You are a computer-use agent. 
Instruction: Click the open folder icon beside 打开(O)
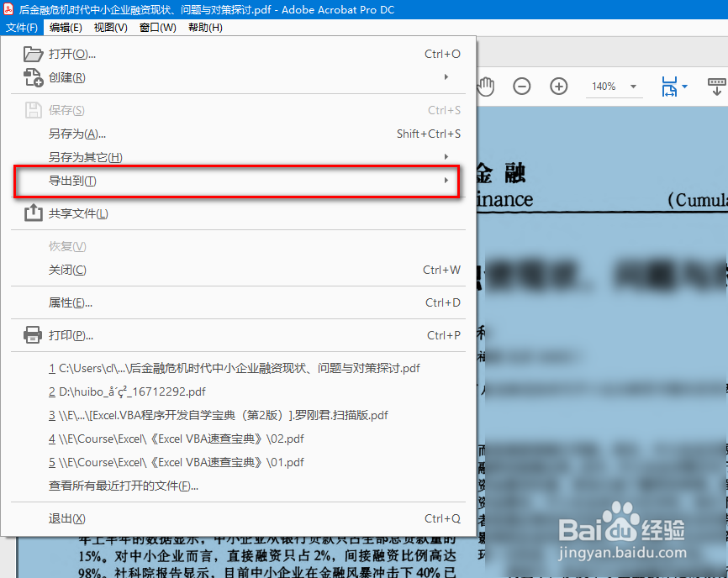pos(33,54)
